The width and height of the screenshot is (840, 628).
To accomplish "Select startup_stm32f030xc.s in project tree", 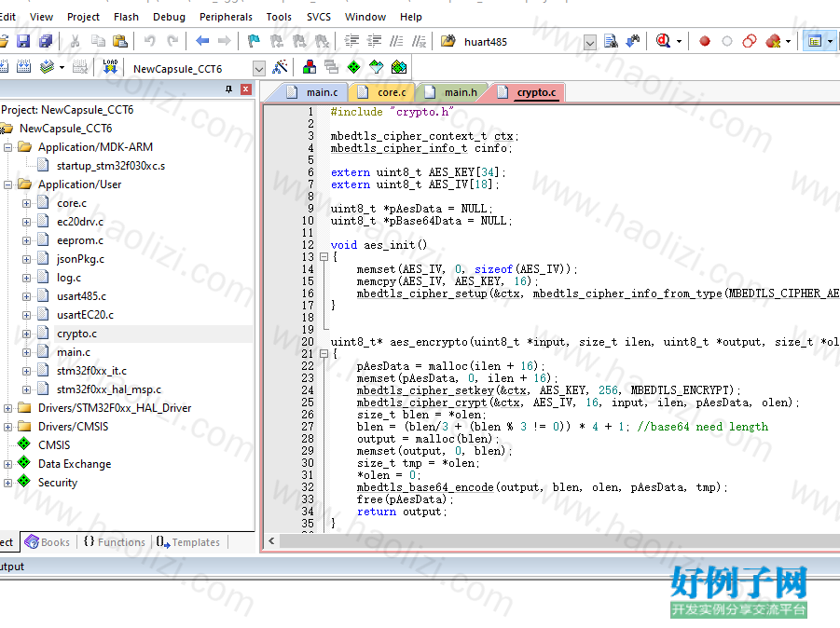I will (x=111, y=166).
